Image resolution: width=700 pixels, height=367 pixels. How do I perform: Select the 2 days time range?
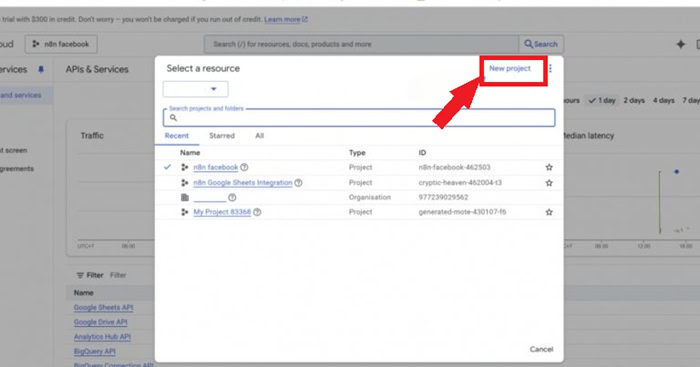pyautogui.click(x=634, y=100)
